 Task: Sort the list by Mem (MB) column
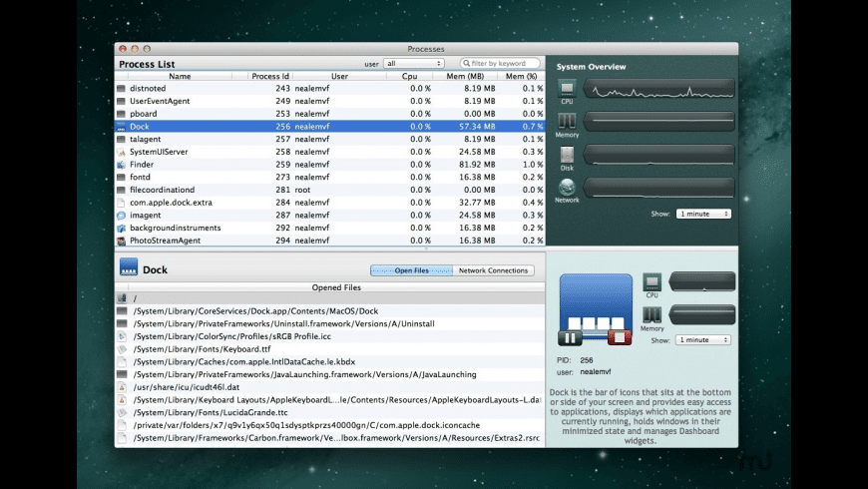[465, 76]
